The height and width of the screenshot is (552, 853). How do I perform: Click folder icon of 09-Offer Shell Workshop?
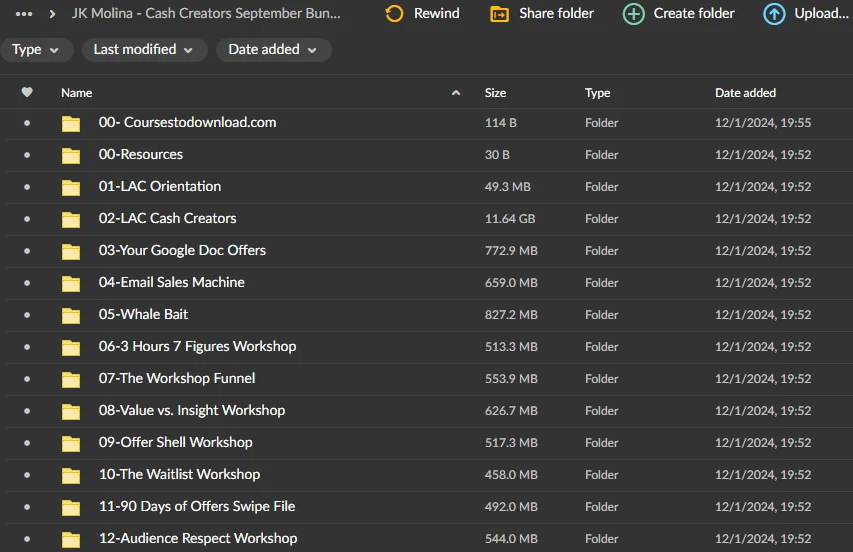pos(71,444)
